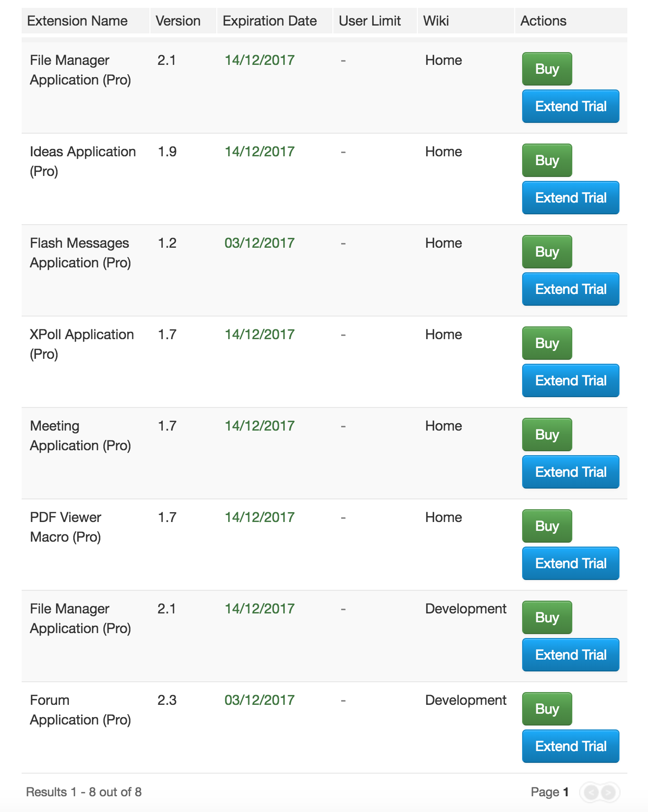
Task: Click the Expiration Date column header
Action: (269, 21)
